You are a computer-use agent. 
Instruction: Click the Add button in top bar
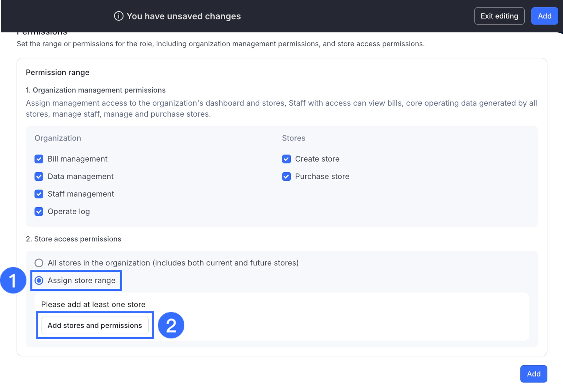pos(544,16)
